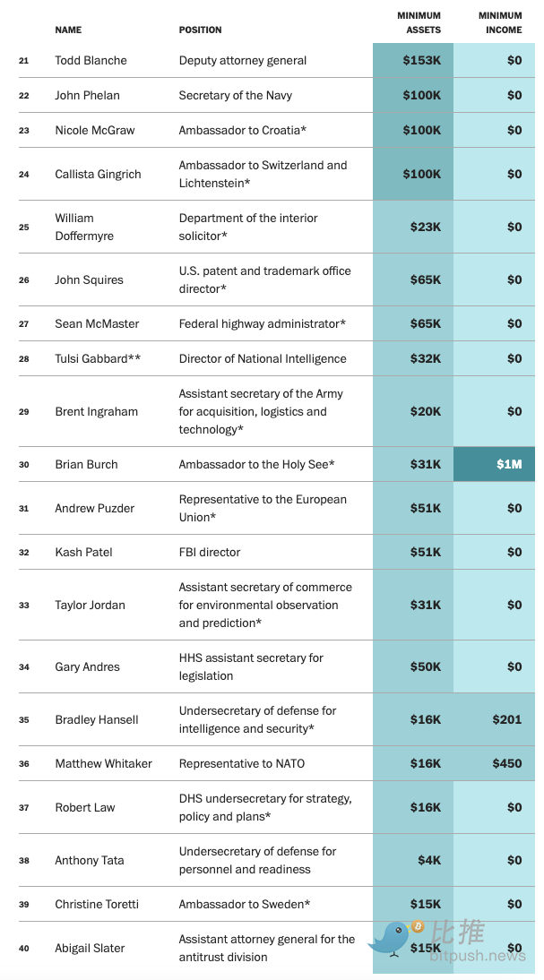Select the FBI director position text
Image resolution: width=544 pixels, height=980 pixels.
210,552
